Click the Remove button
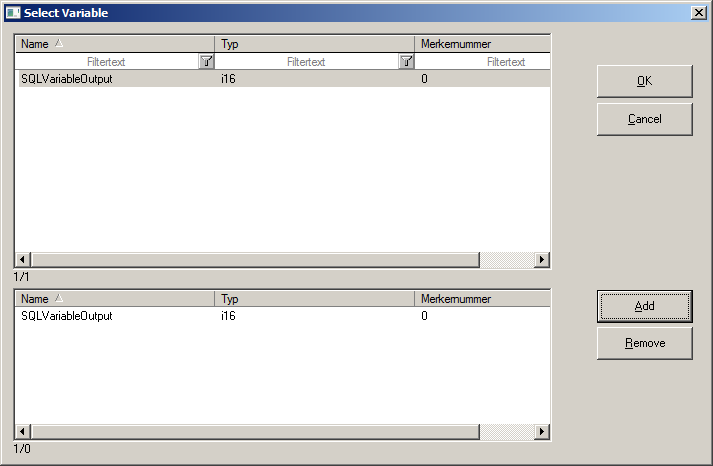This screenshot has height=466, width=713. click(644, 343)
